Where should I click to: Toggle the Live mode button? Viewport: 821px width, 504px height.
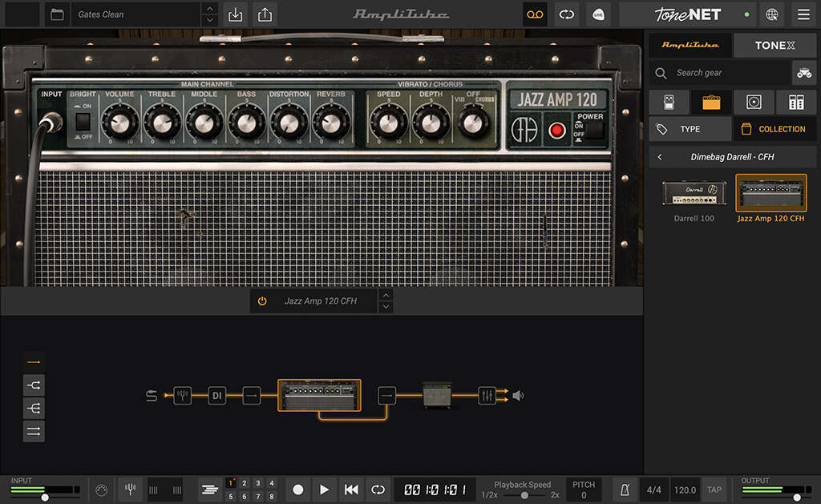[597, 14]
